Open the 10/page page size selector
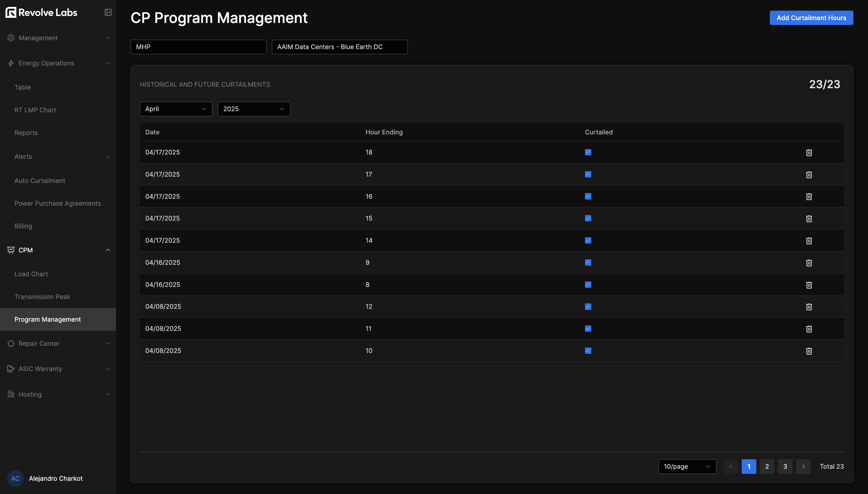Image resolution: width=868 pixels, height=494 pixels. coord(687,466)
